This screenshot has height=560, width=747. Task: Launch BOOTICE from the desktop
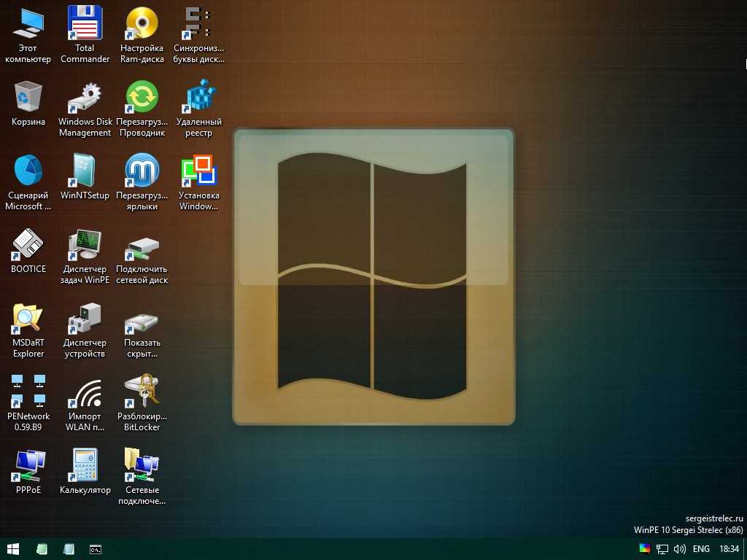pyautogui.click(x=28, y=244)
